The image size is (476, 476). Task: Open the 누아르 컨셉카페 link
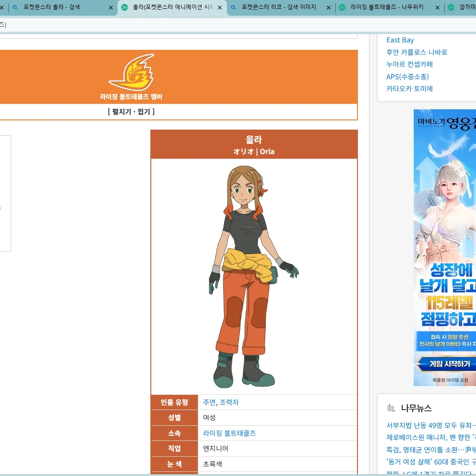410,65
